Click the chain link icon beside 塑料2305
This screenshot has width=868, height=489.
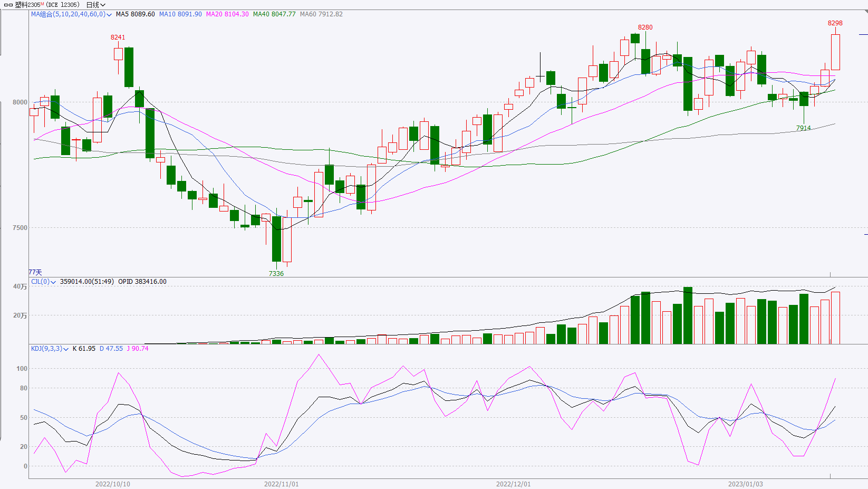point(8,5)
